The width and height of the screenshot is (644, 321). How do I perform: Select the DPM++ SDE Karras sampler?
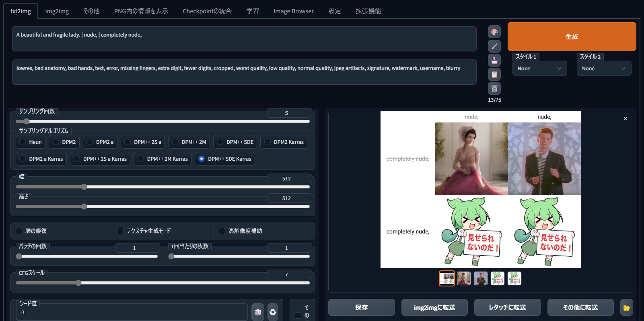point(225,159)
